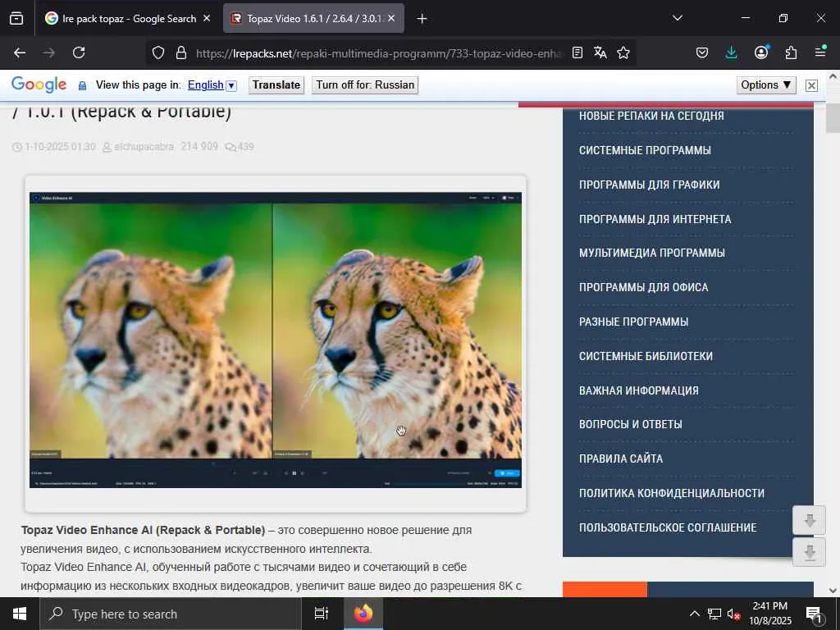Click the Translate button

(276, 85)
